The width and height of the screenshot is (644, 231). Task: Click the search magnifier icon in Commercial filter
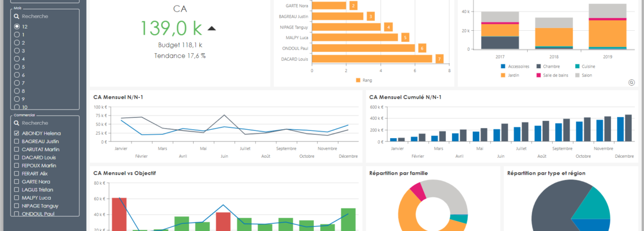click(x=17, y=123)
